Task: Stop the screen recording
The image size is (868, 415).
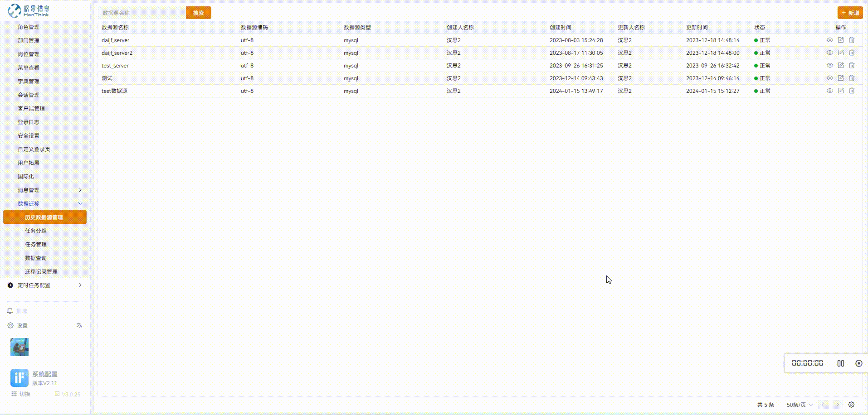Action: click(858, 363)
